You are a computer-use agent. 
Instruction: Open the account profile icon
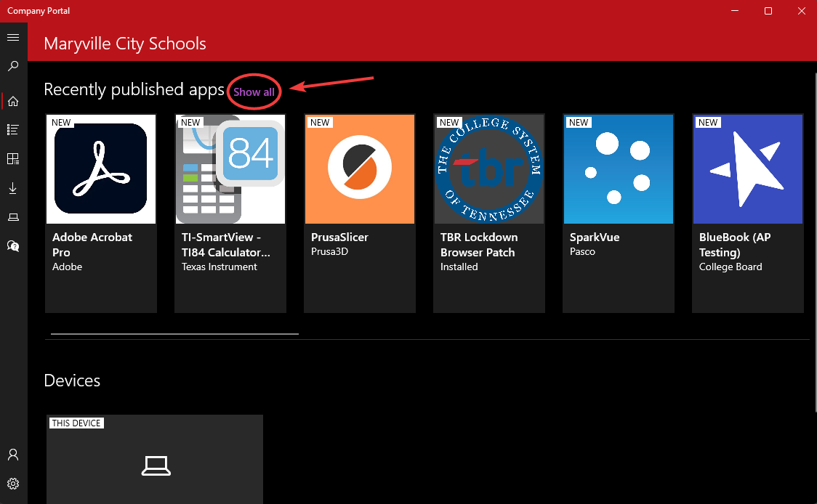click(x=13, y=455)
